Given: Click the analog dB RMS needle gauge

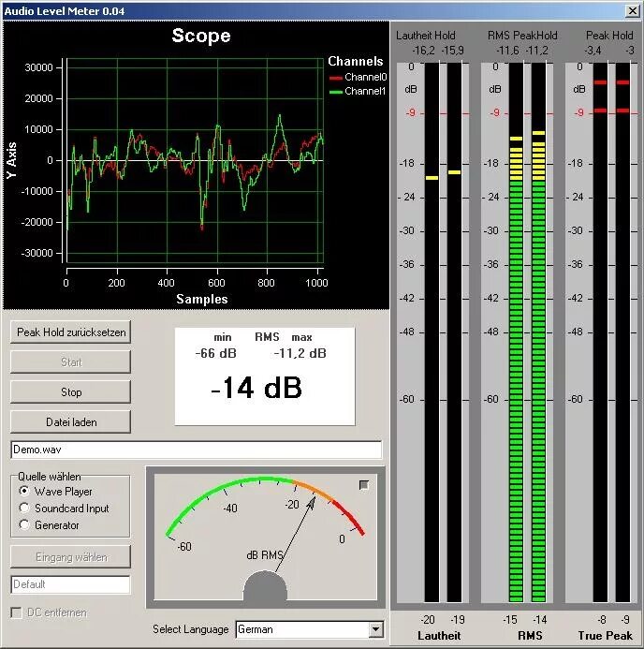Looking at the screenshot, I should tap(265, 537).
